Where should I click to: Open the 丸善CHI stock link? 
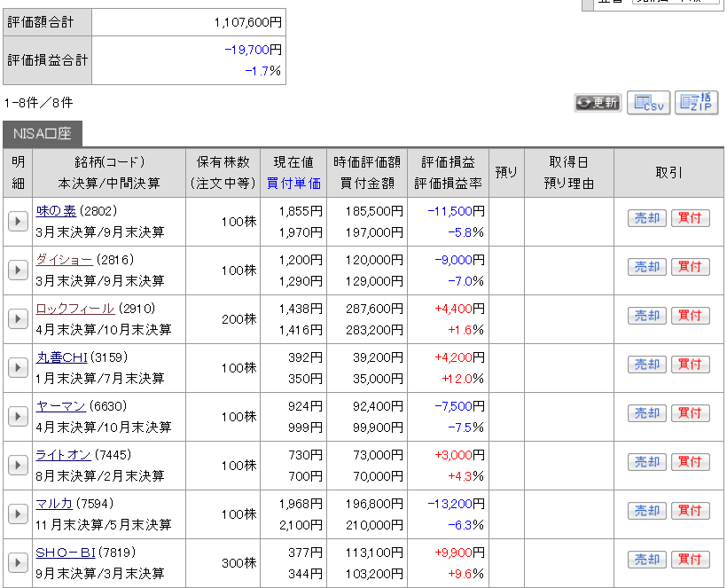(62, 357)
